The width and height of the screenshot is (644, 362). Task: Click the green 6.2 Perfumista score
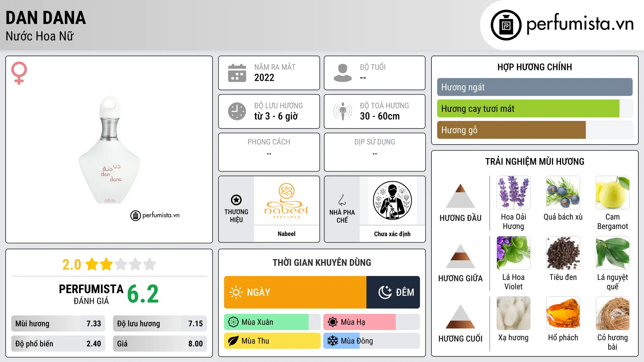click(143, 294)
